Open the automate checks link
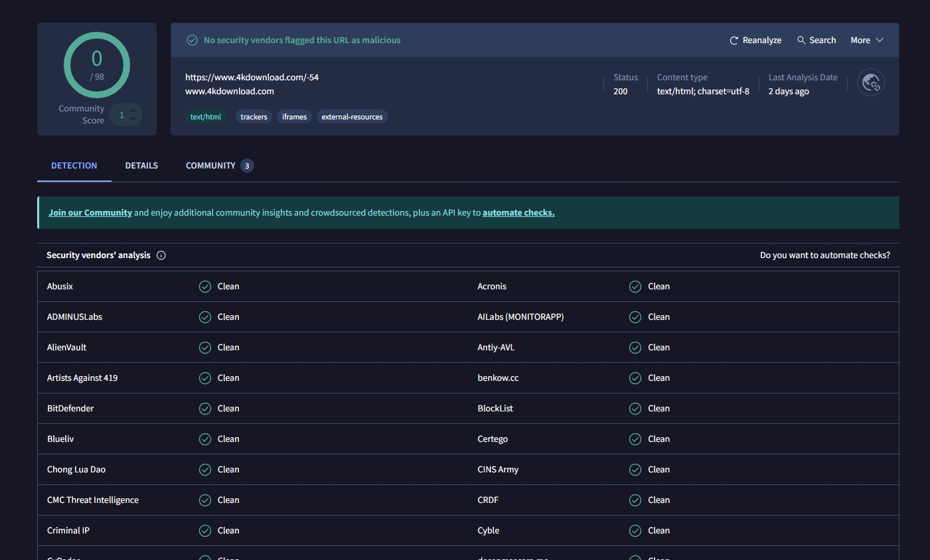Screen dimensions: 930x560 (x=518, y=213)
